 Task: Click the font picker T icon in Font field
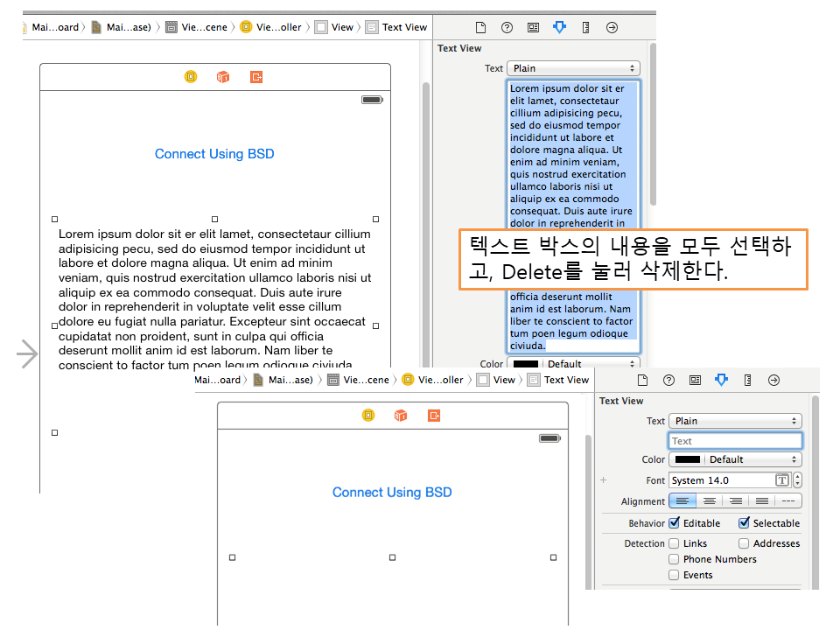click(782, 480)
